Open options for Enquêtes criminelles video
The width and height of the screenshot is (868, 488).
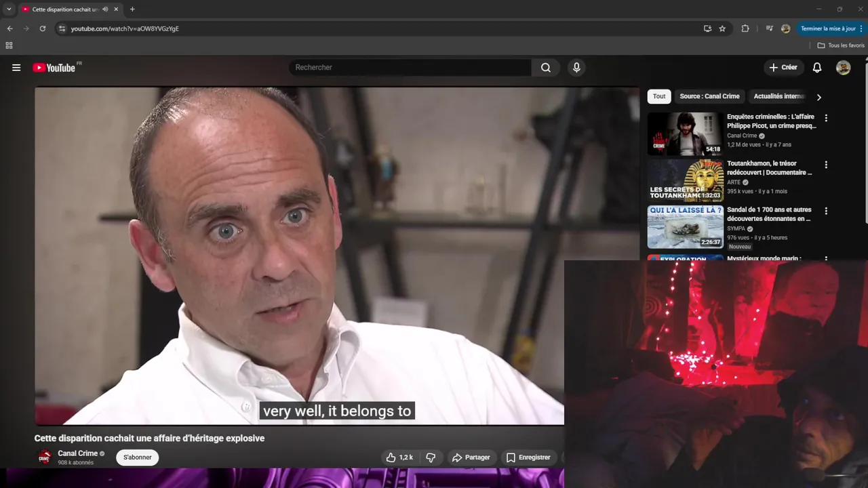pos(826,118)
